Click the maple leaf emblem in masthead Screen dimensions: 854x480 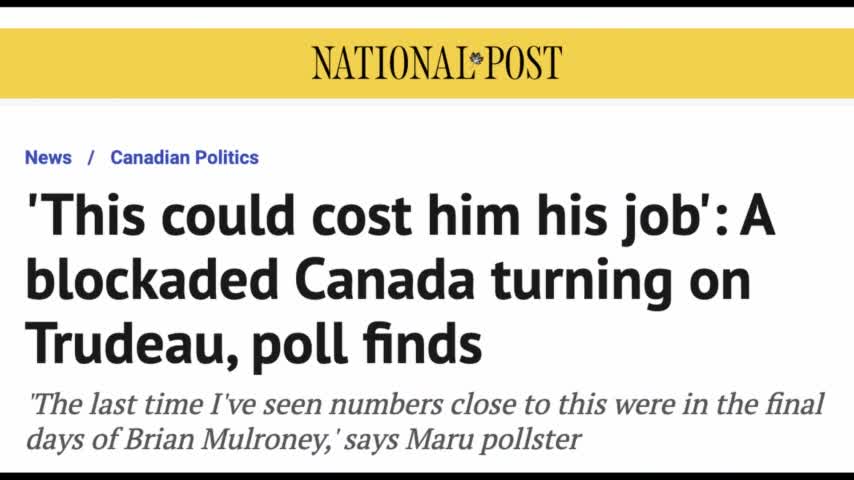click(x=477, y=58)
